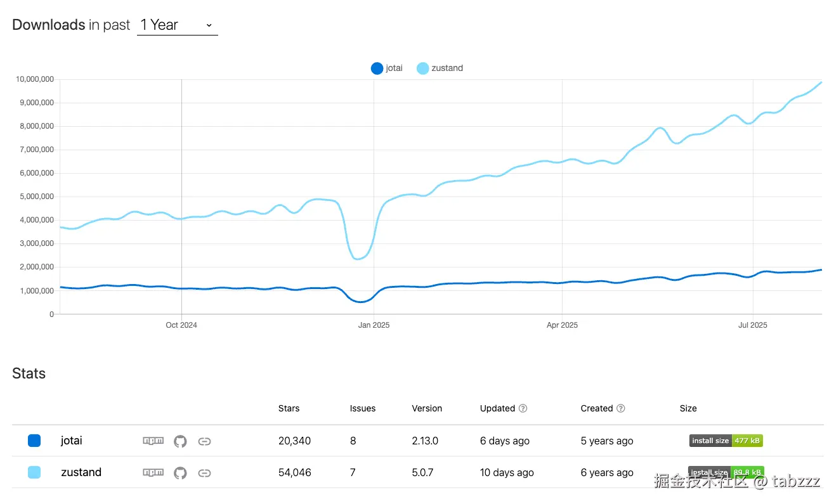
Task: Click the 5,000,000 y-axis label
Action: [x=36, y=197]
